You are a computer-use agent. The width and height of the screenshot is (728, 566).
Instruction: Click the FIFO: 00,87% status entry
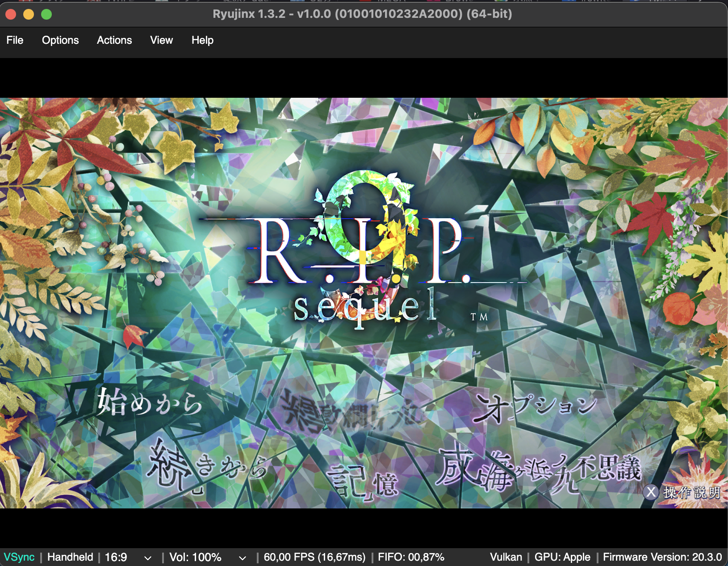click(x=411, y=557)
